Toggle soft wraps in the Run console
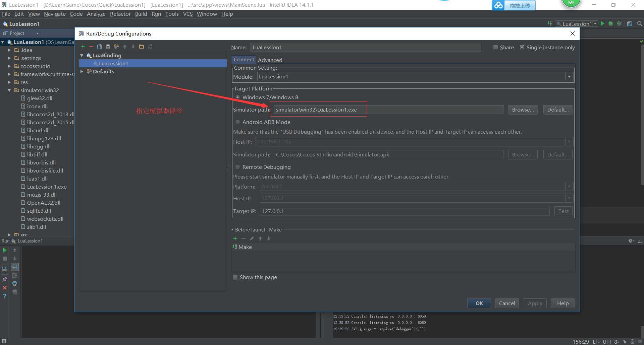Image resolution: width=644 pixels, height=345 pixels. click(15, 267)
